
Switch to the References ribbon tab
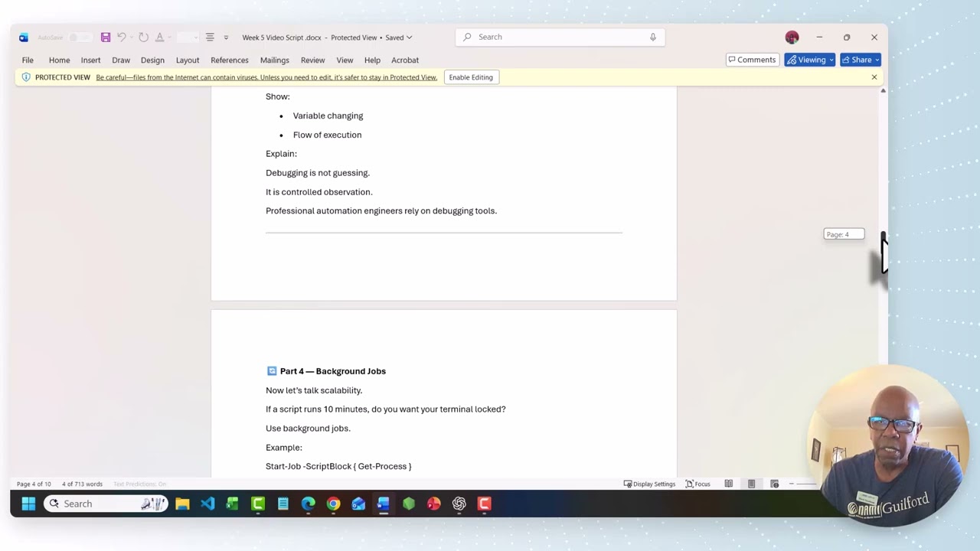(230, 60)
